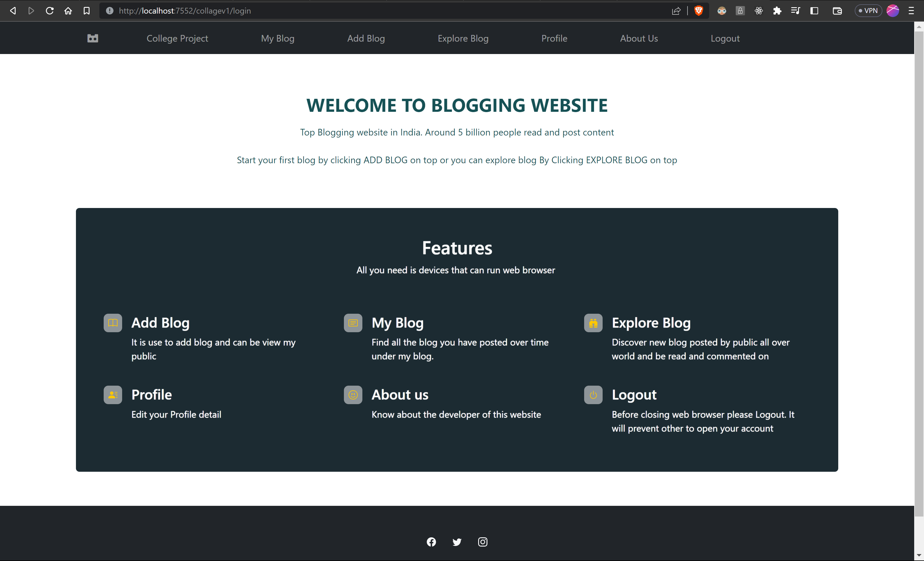Viewport: 924px width, 561px height.
Task: Click the scrollbar down arrow
Action: pos(919,556)
